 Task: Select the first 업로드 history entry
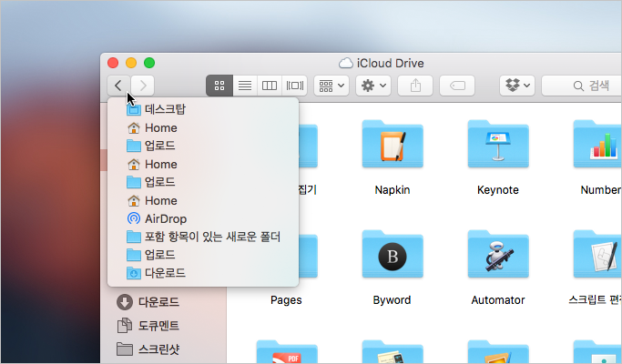pos(203,146)
